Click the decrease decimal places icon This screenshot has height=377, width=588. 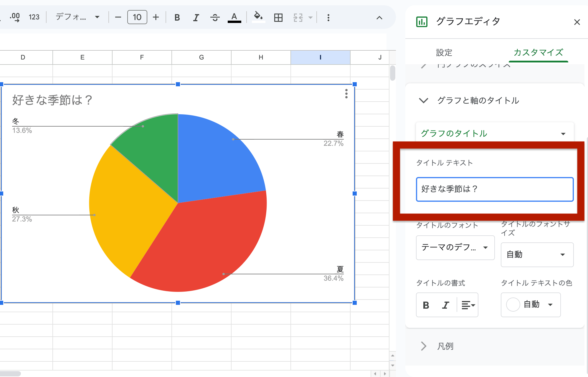point(15,17)
